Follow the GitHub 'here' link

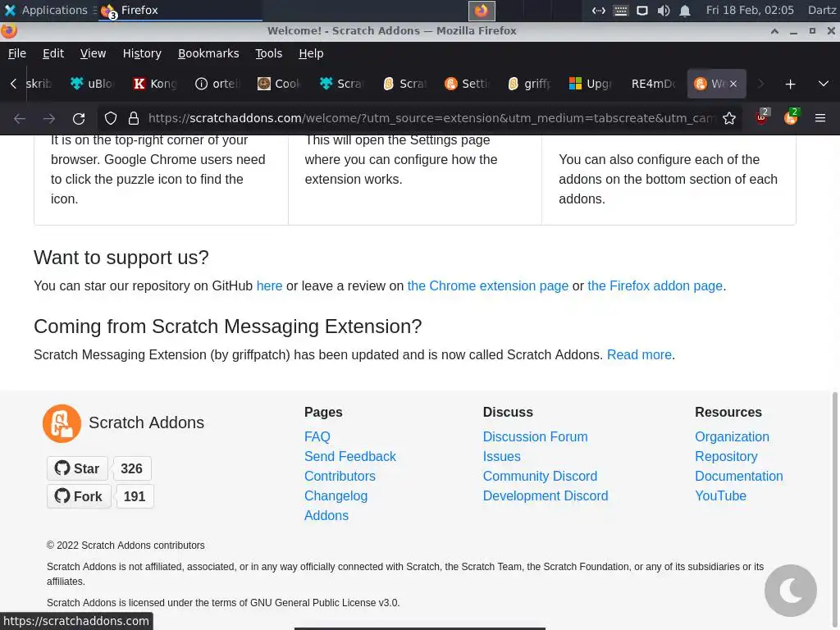[269, 286]
